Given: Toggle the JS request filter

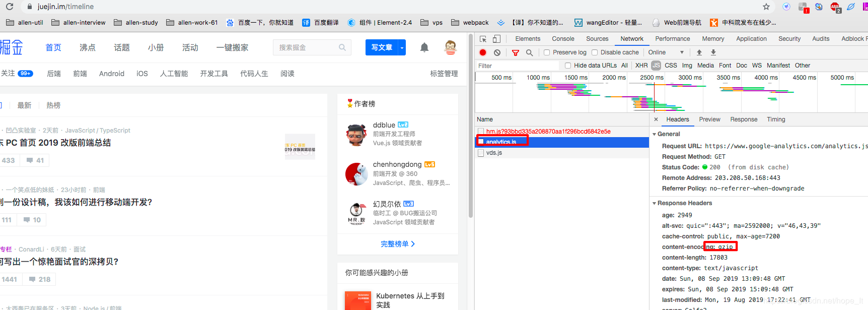Looking at the screenshot, I should click(656, 66).
